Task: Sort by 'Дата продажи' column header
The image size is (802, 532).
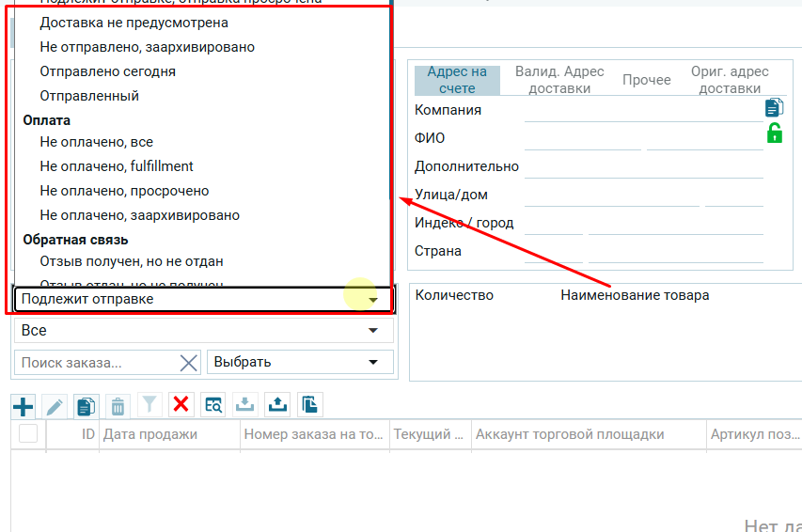Action: (150, 434)
